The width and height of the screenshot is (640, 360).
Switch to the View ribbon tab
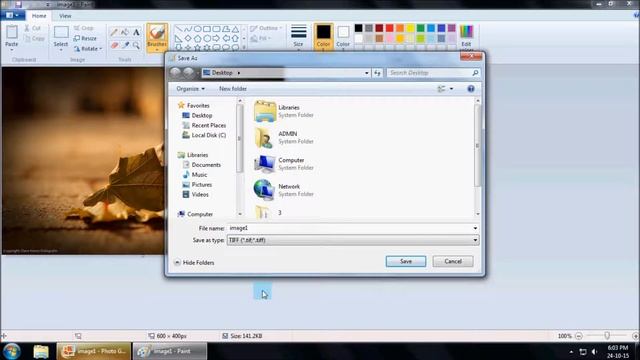tap(65, 16)
